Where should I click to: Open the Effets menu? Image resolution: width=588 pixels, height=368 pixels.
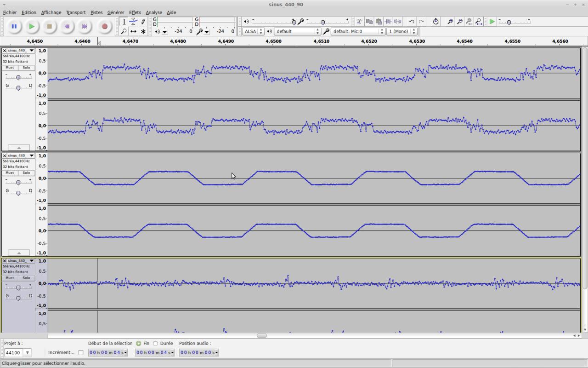[x=135, y=12]
